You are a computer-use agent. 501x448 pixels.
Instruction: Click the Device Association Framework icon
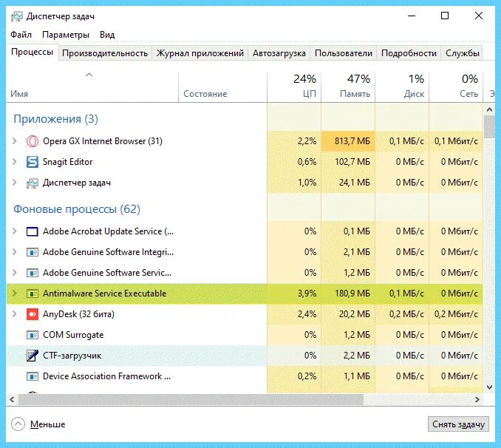(x=33, y=376)
